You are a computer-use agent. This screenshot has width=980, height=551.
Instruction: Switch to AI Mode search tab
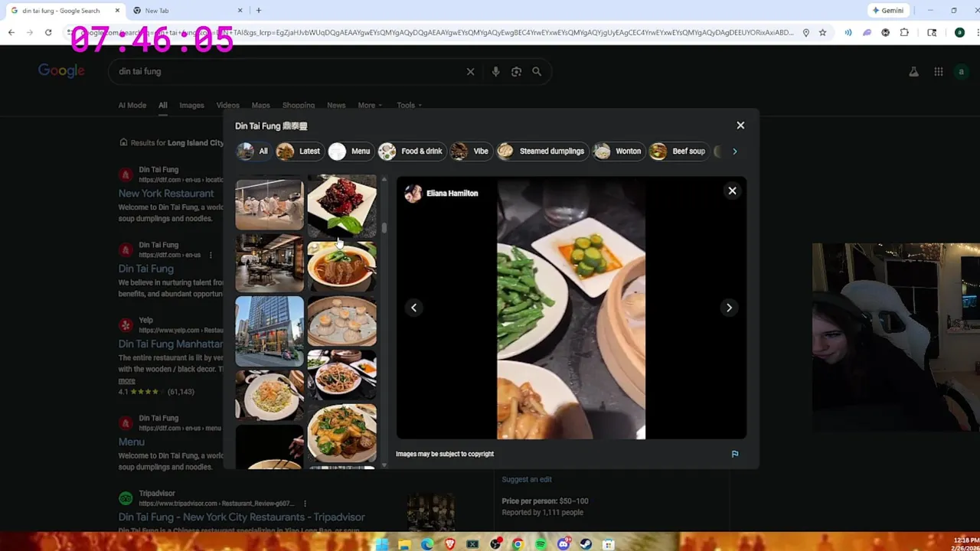point(132,106)
